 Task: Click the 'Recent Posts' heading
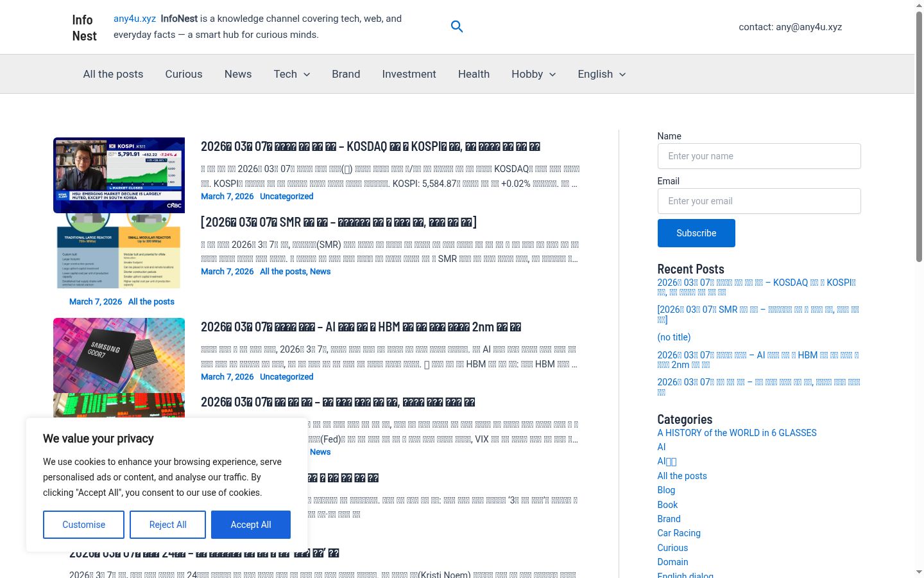690,269
